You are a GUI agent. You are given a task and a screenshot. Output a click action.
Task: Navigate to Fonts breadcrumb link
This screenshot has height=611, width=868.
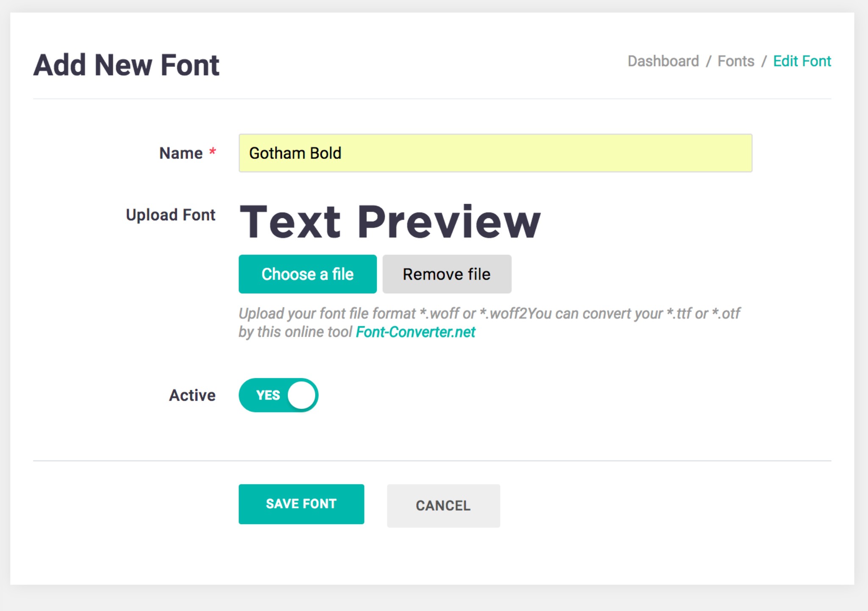click(x=735, y=61)
